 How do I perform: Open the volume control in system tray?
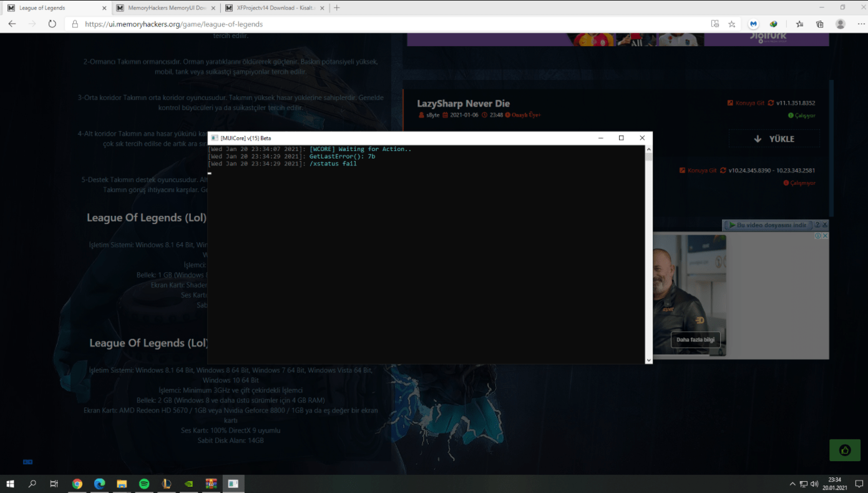pos(814,484)
